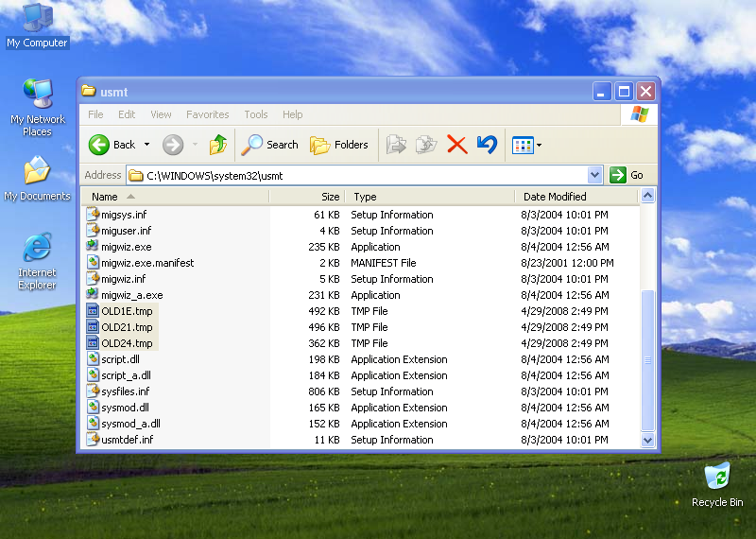The height and width of the screenshot is (539, 756).
Task: Click the green Back button
Action: point(112,145)
